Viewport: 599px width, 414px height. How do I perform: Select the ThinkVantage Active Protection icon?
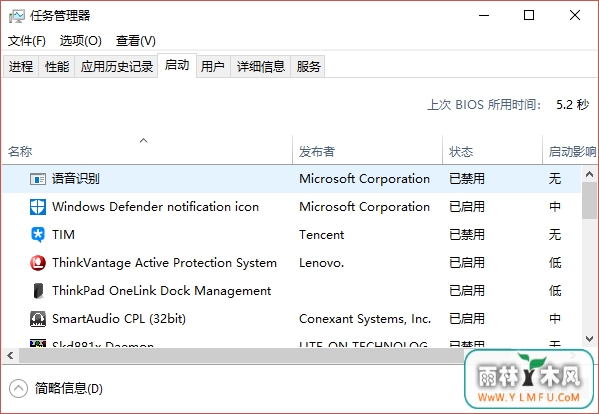tap(38, 263)
